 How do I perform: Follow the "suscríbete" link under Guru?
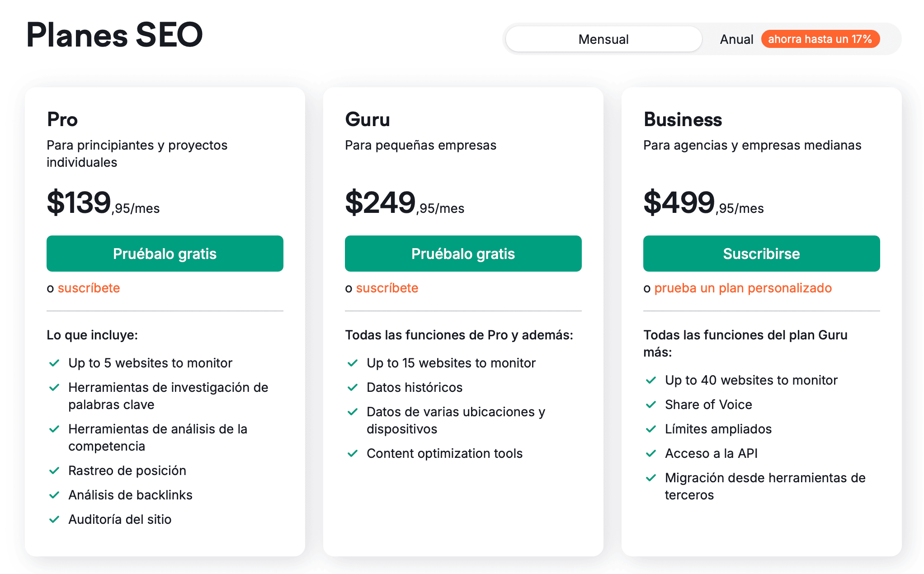pos(387,288)
